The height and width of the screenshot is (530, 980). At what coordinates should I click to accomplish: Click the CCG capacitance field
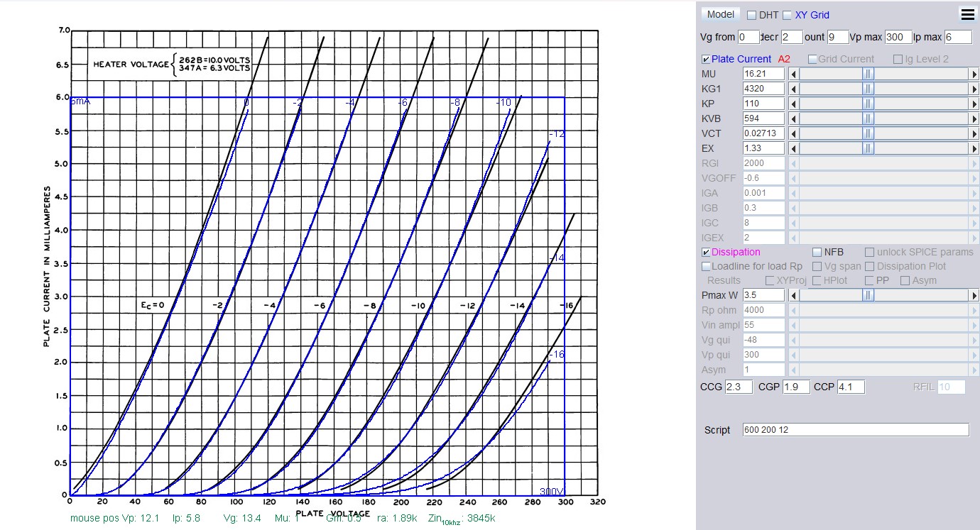pyautogui.click(x=739, y=387)
